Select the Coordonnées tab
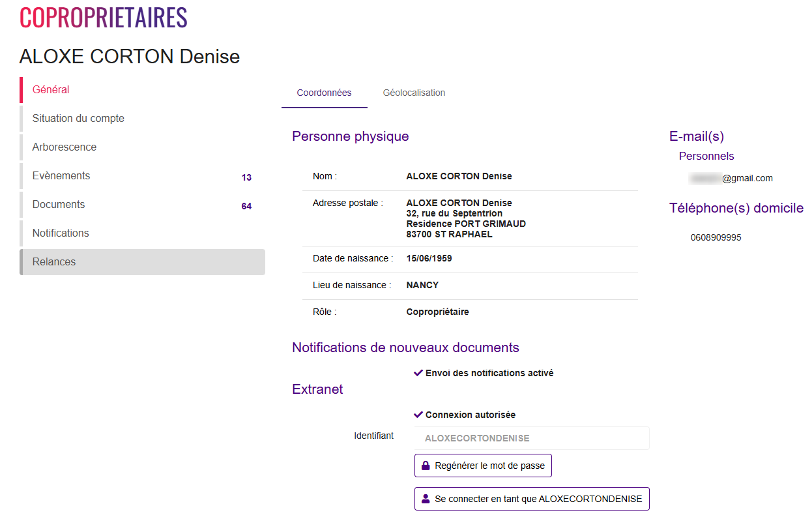The image size is (812, 519). (x=324, y=93)
